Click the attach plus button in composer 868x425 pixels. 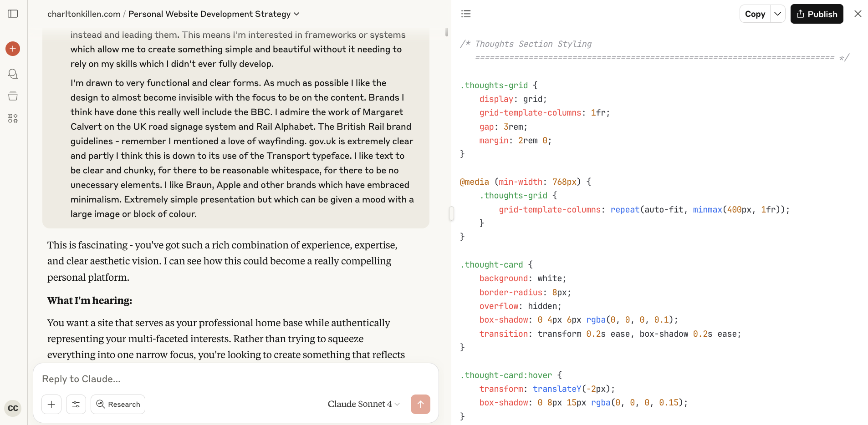tap(51, 404)
